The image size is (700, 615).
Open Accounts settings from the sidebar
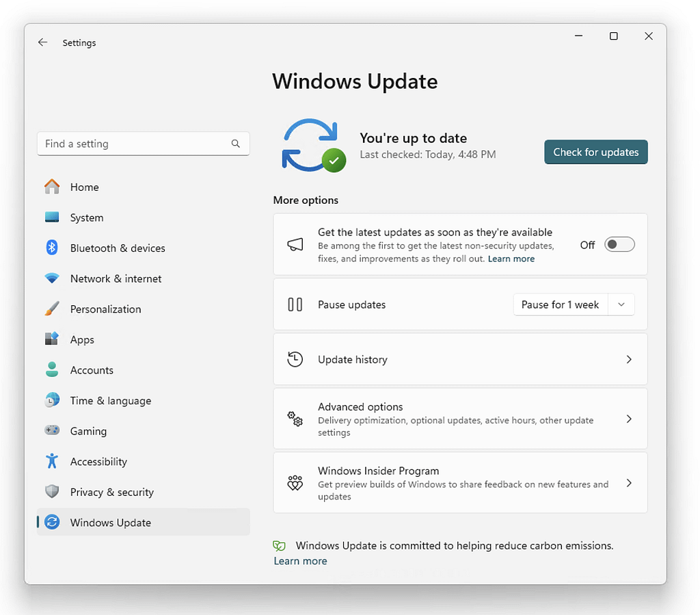91,369
